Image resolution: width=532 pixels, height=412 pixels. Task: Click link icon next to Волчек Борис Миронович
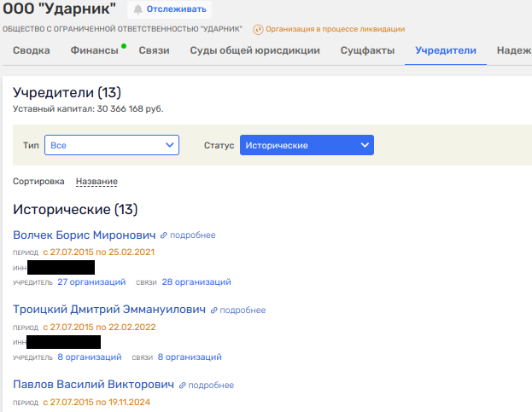coord(164,235)
